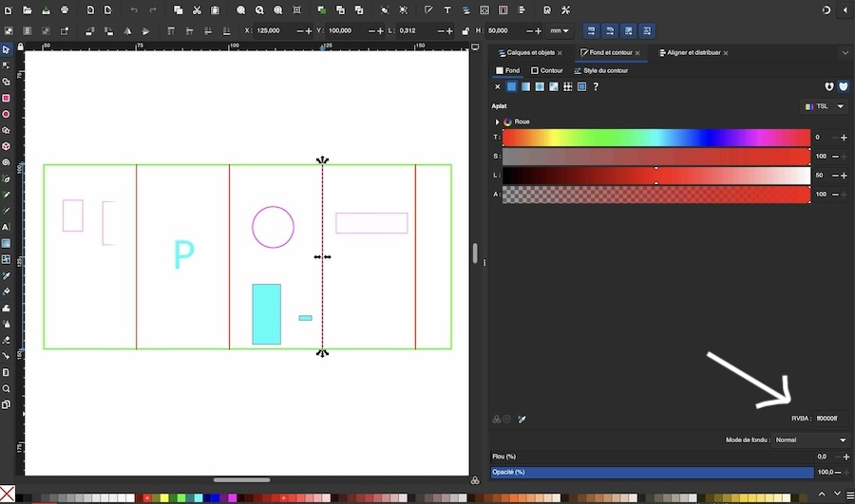Viewport: 855px width, 504px height.
Task: Open the TSL color mode dropdown
Action: (825, 106)
